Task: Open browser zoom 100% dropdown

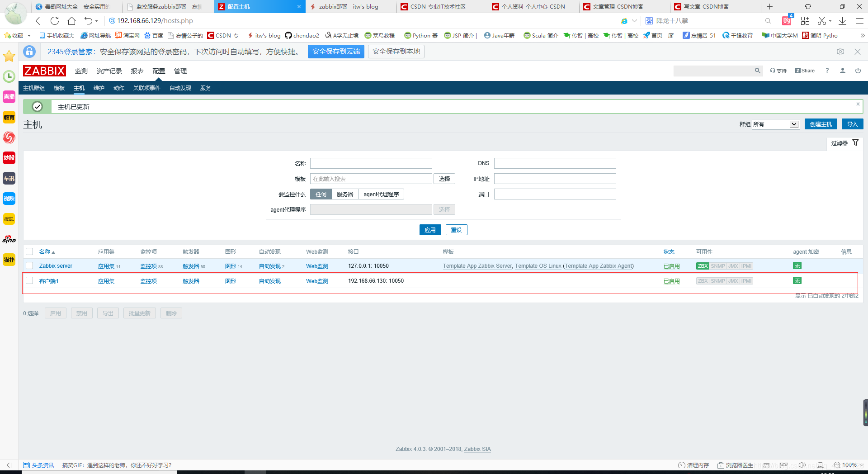Action: pos(849,465)
